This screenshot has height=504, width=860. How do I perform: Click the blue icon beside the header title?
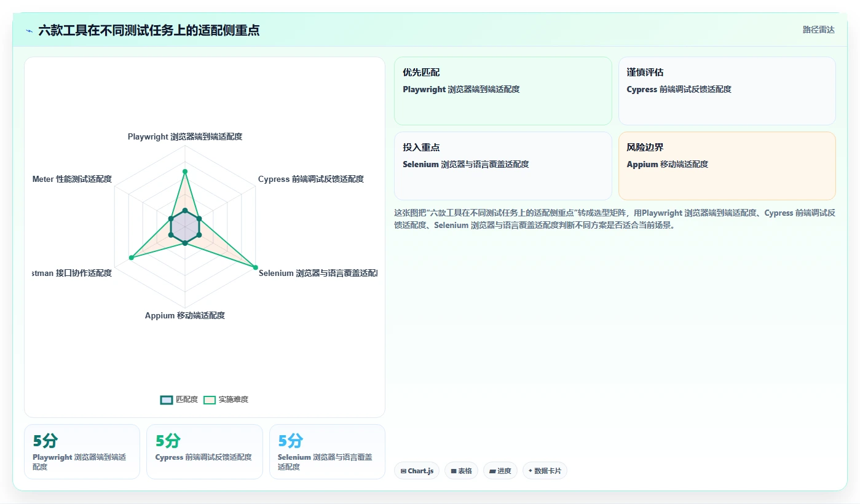30,31
